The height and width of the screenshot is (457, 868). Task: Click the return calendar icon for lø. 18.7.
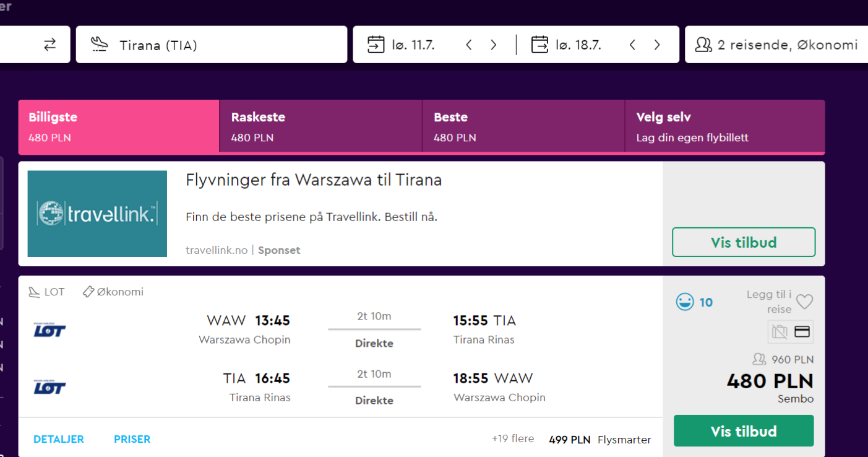point(539,45)
